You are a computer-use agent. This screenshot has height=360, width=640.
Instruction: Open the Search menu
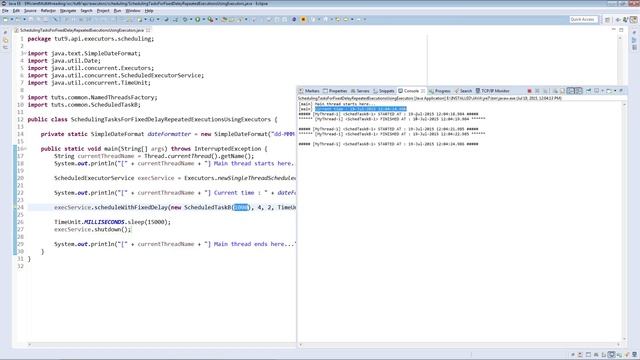(86, 11)
